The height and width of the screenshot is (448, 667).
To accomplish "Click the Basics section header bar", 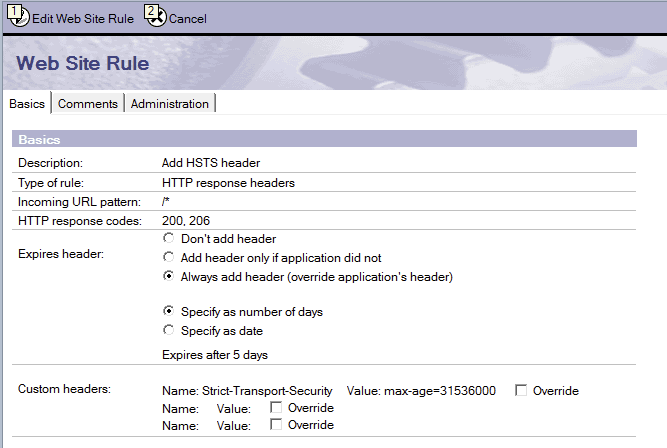I will point(323,140).
